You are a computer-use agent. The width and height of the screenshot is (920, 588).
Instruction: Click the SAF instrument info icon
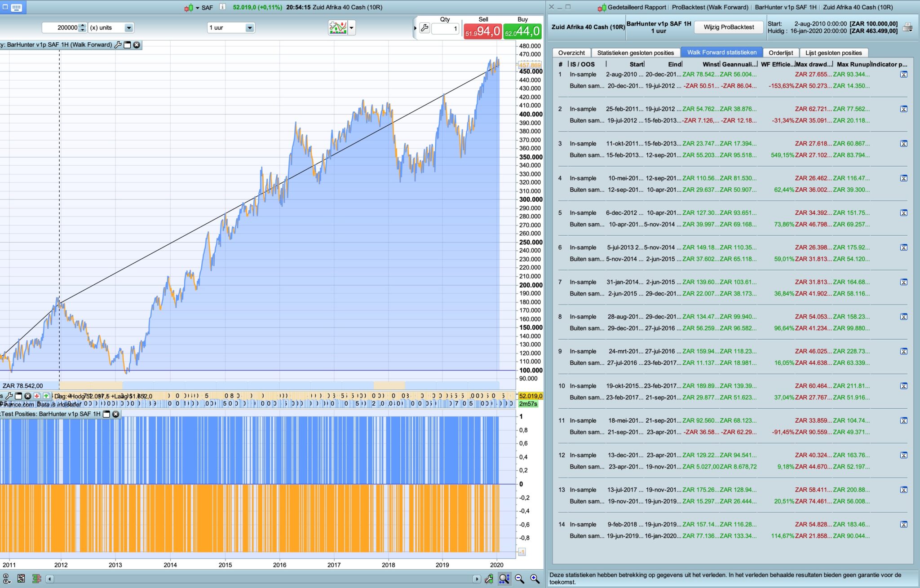(x=222, y=7)
